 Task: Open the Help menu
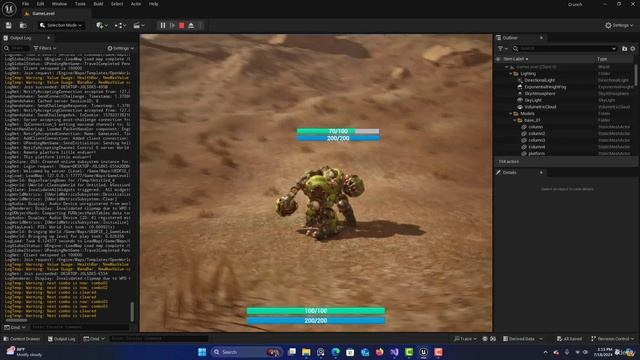(x=153, y=4)
